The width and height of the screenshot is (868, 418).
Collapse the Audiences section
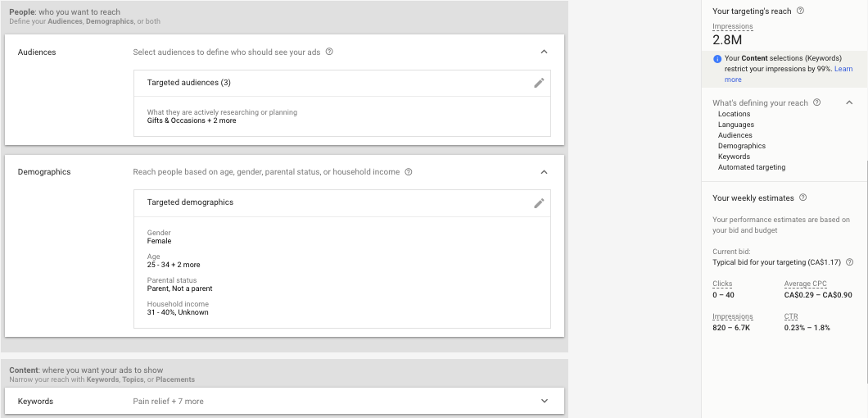click(544, 52)
